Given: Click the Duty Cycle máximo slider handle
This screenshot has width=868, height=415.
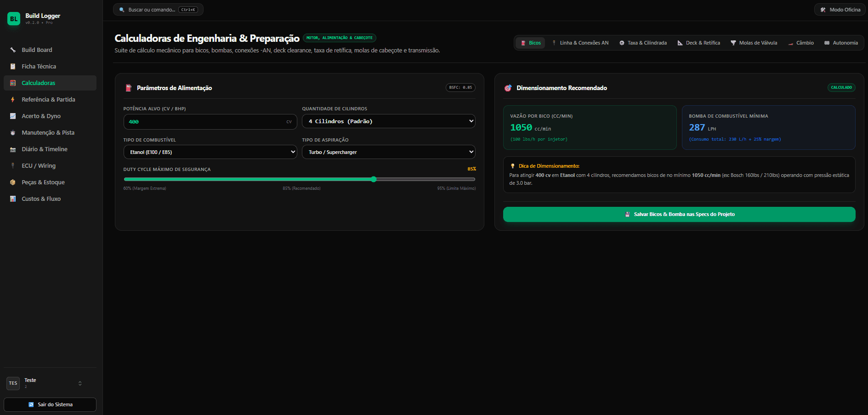Looking at the screenshot, I should (x=374, y=179).
